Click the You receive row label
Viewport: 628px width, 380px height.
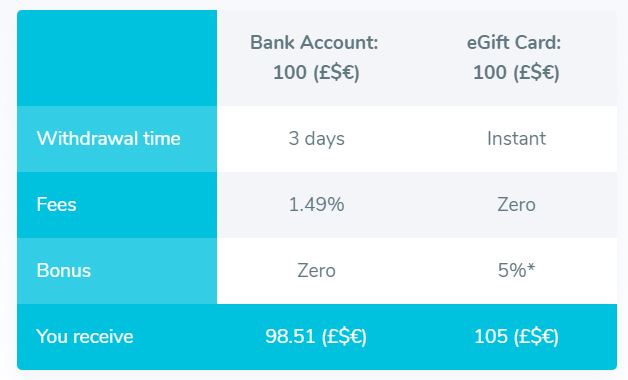(85, 336)
